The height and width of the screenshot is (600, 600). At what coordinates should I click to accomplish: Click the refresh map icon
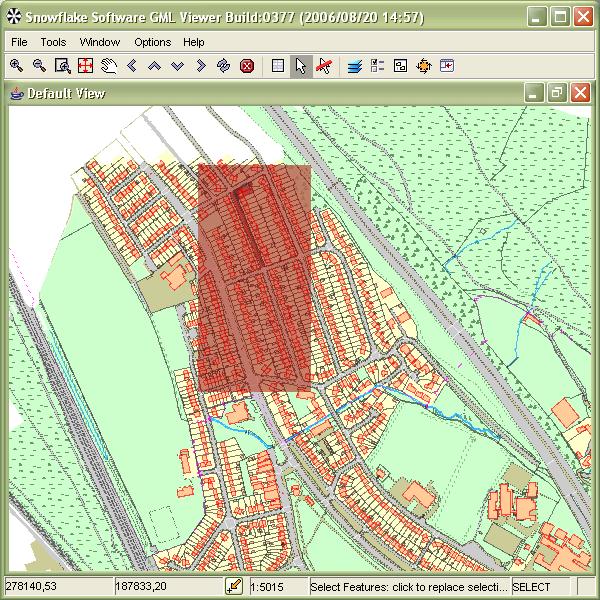(x=223, y=66)
